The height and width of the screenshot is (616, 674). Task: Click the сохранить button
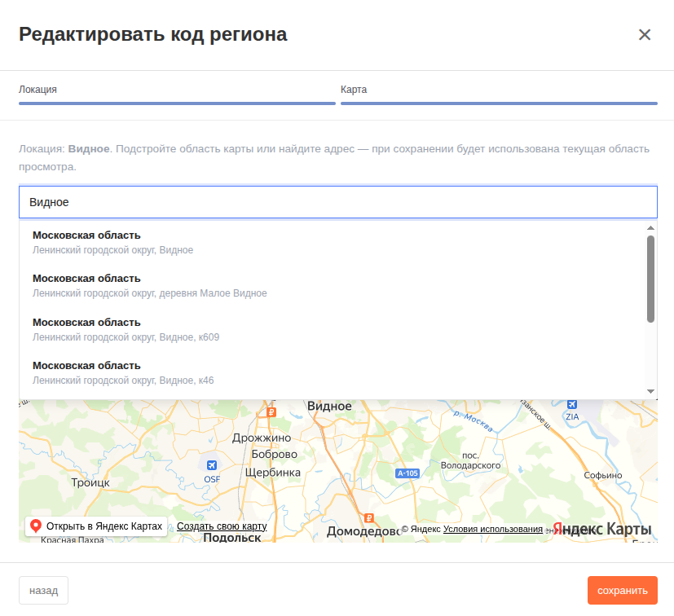[623, 590]
